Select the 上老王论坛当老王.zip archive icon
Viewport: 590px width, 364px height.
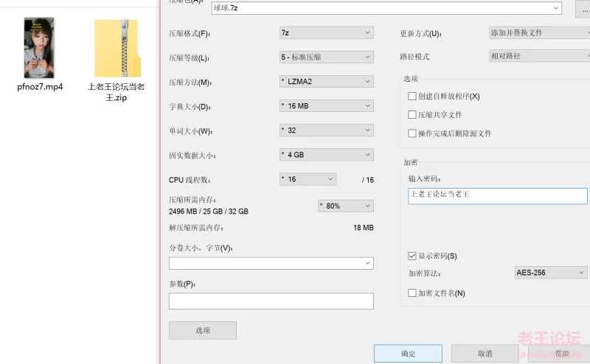pos(116,48)
